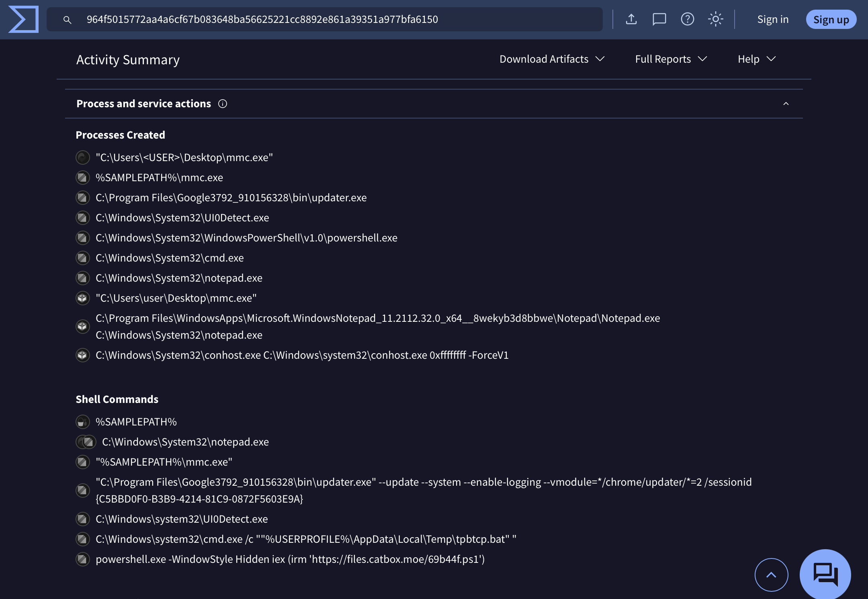Click the upload file icon
Image resolution: width=868 pixels, height=599 pixels.
pyautogui.click(x=631, y=19)
